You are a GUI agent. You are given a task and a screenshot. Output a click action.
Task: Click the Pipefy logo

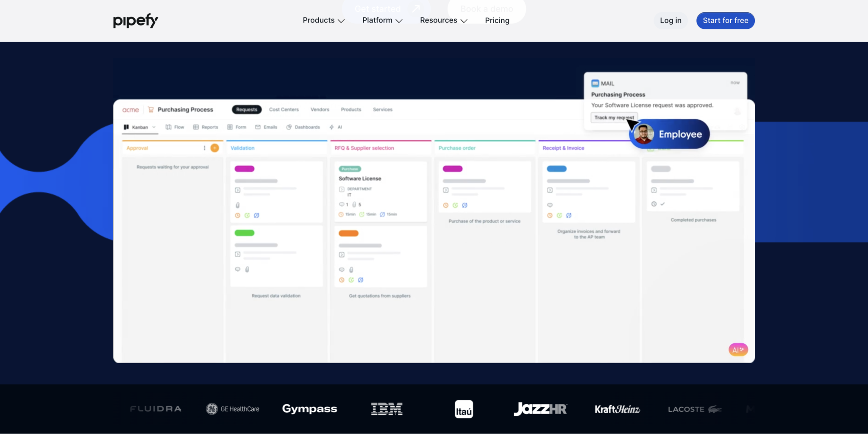tap(135, 20)
